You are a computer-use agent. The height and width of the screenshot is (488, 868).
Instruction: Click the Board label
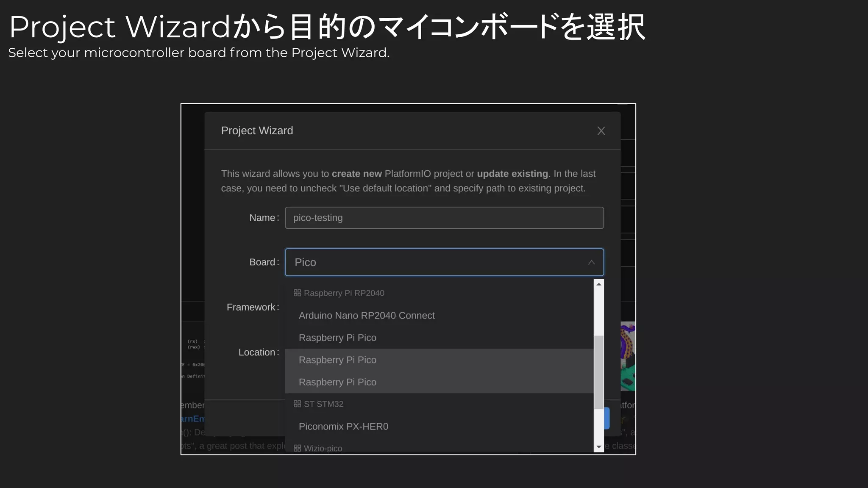click(x=264, y=262)
